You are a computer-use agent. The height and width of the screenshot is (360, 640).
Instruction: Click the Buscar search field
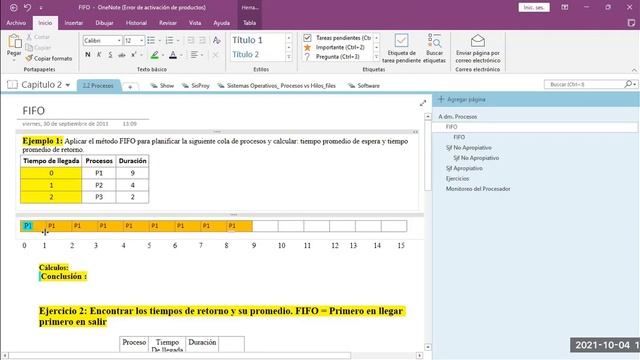coord(584,84)
